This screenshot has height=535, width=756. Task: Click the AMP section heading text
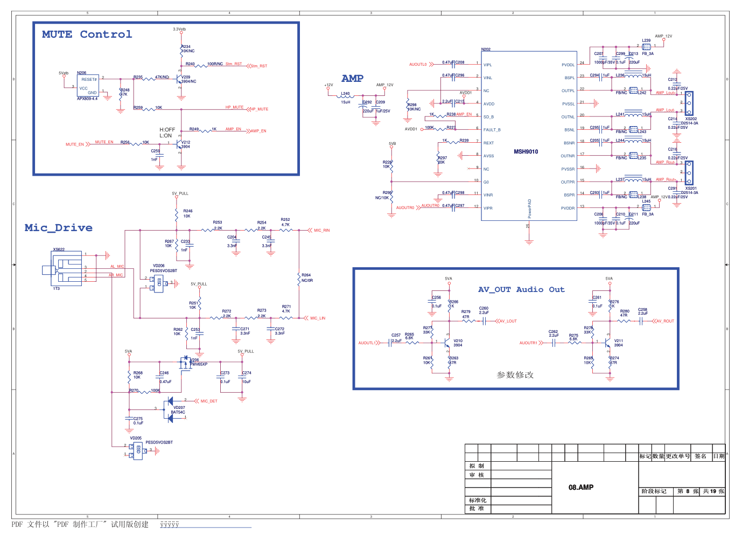[352, 79]
